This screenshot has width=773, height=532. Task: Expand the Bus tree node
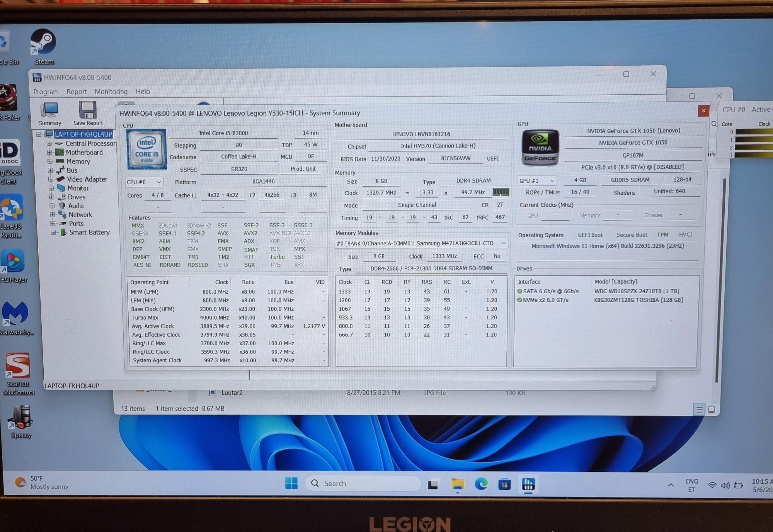pyautogui.click(x=50, y=170)
